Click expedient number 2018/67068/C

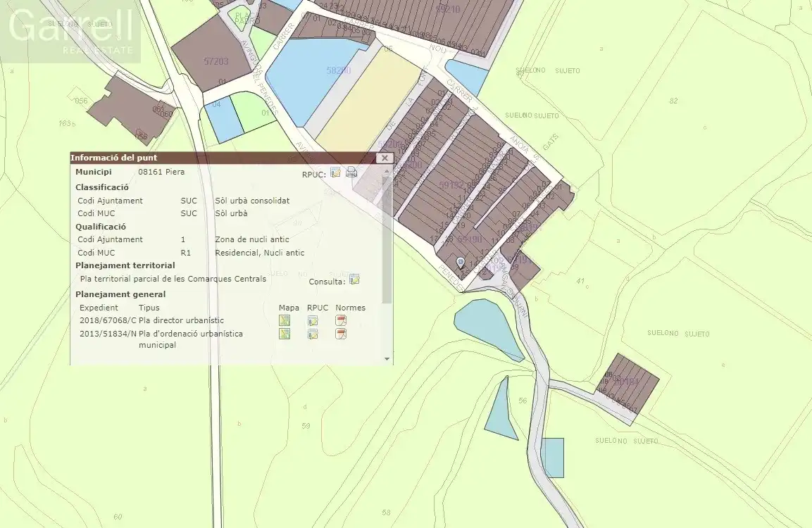point(108,320)
